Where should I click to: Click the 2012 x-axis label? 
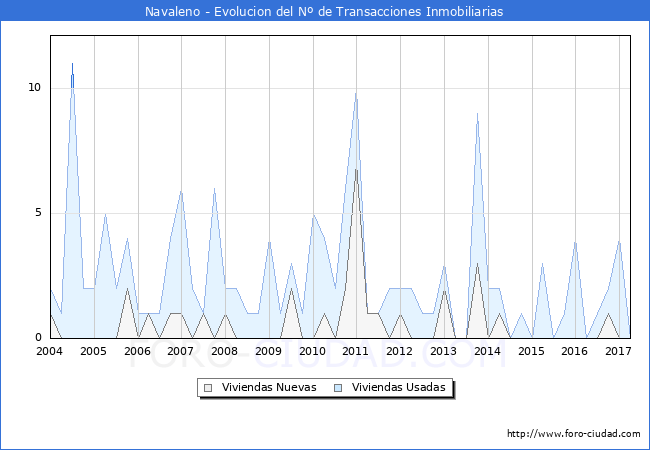(x=399, y=351)
